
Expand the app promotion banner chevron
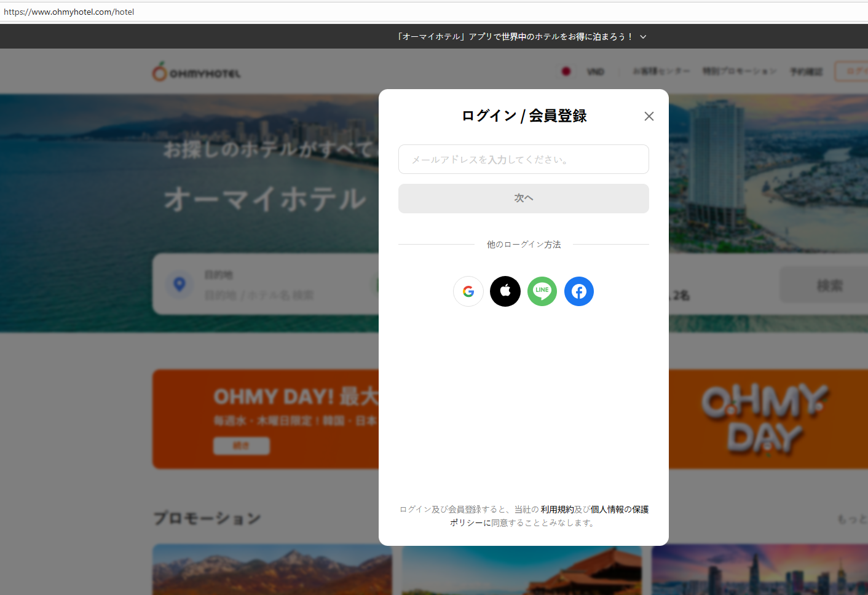[x=643, y=37]
